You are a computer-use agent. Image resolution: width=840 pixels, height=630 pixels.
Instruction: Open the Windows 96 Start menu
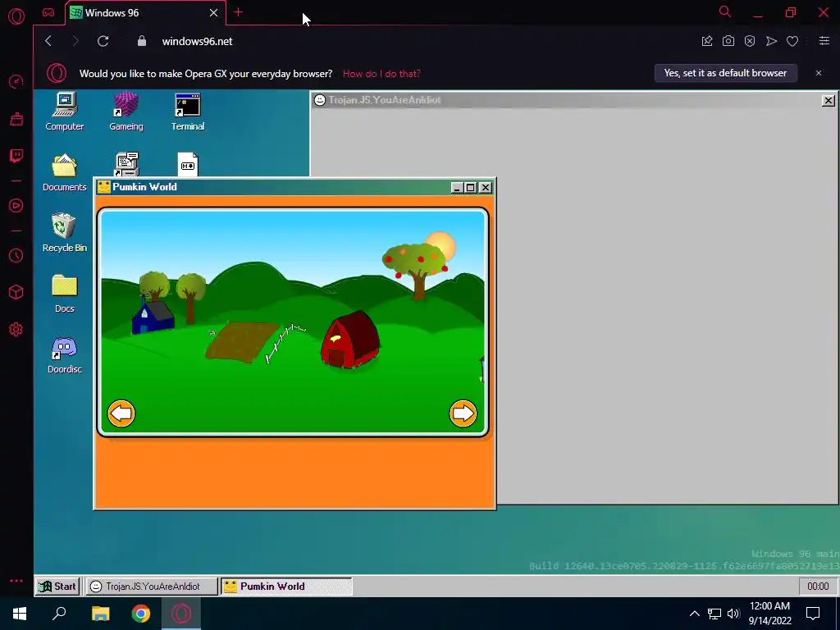58,586
